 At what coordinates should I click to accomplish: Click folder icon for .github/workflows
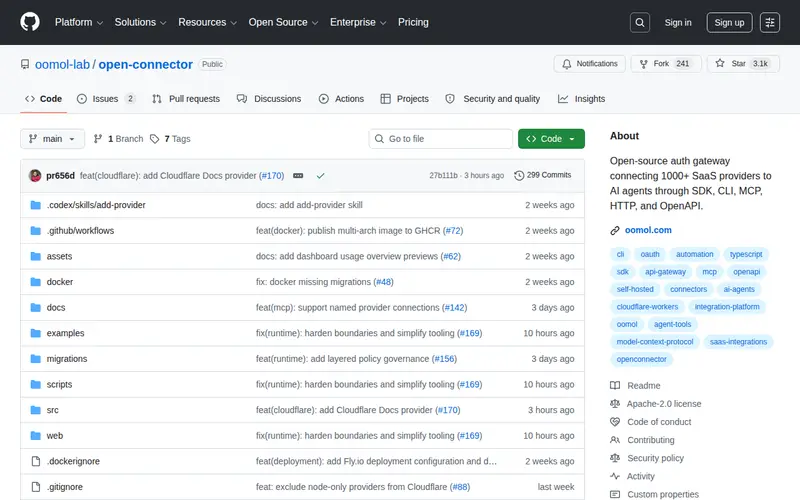click(35, 231)
